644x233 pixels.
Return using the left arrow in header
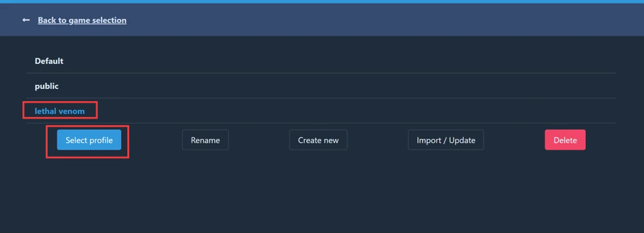pyautogui.click(x=26, y=20)
